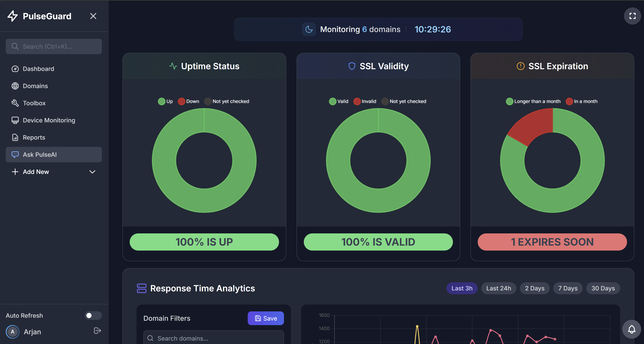Select the Last 24h time range
Screen dimensions: 644x344
tap(498, 288)
